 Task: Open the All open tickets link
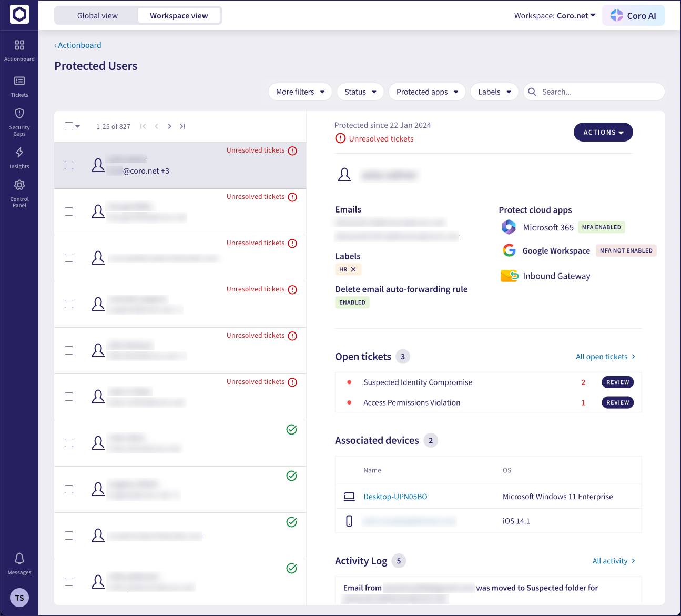coord(601,356)
